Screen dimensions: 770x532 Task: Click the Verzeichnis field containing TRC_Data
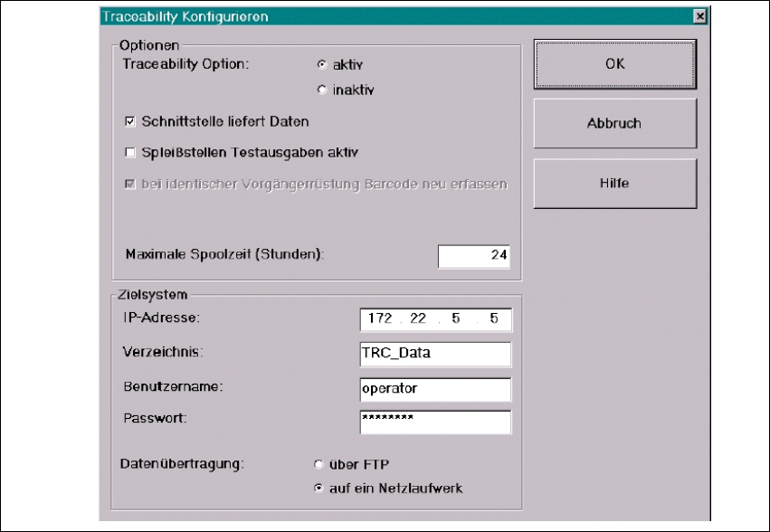(435, 354)
